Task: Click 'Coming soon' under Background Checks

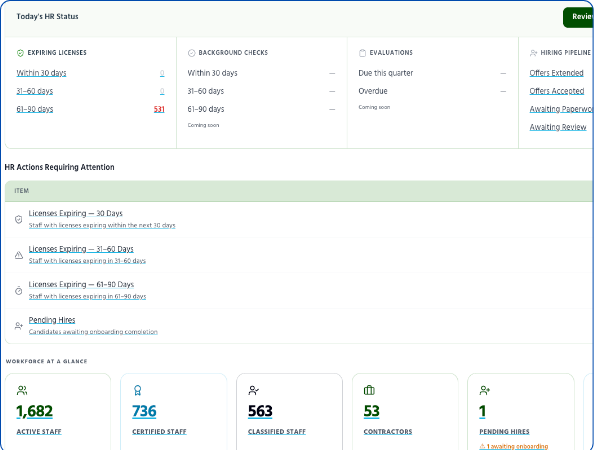Action: point(203,125)
